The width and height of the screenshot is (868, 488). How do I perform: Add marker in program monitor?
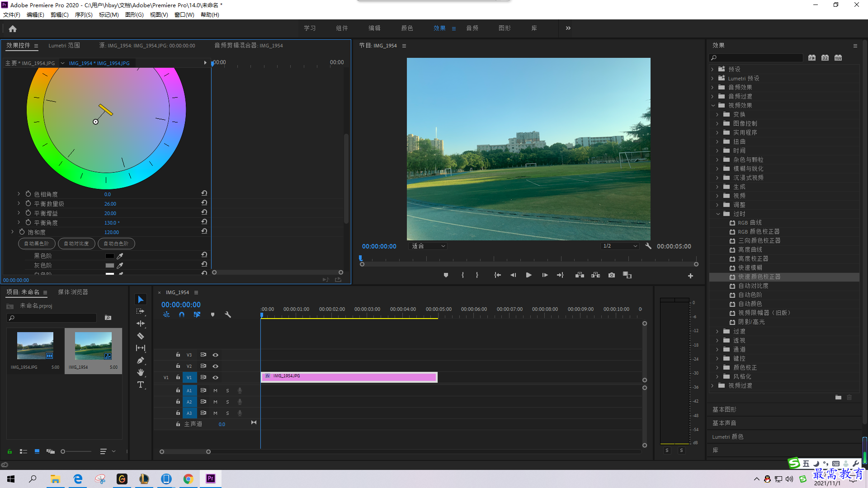point(446,275)
